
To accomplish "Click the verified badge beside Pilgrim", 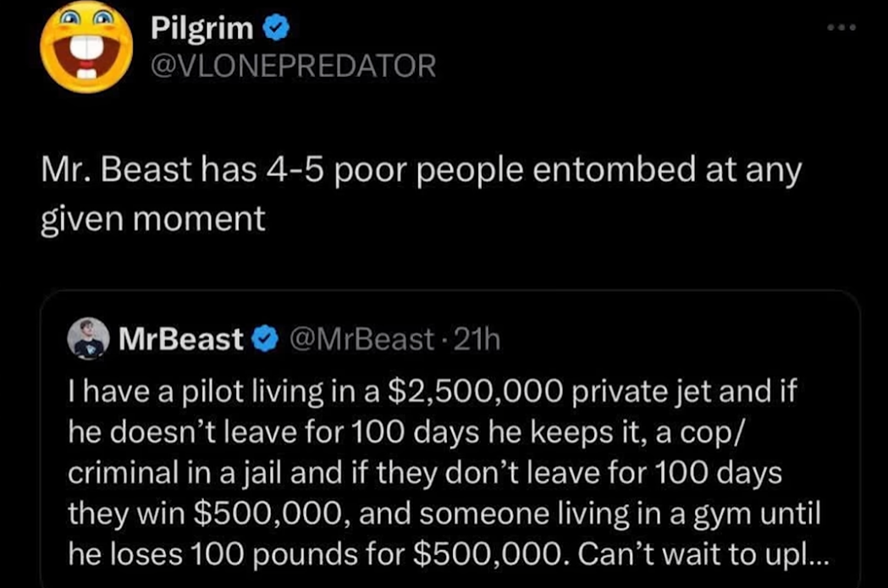I will pos(276,29).
